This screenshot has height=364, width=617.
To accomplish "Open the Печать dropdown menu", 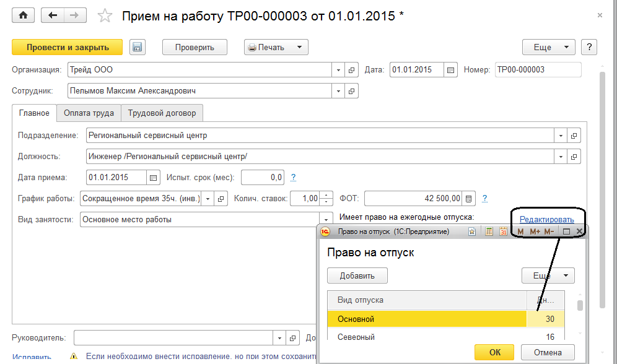I will coord(298,47).
